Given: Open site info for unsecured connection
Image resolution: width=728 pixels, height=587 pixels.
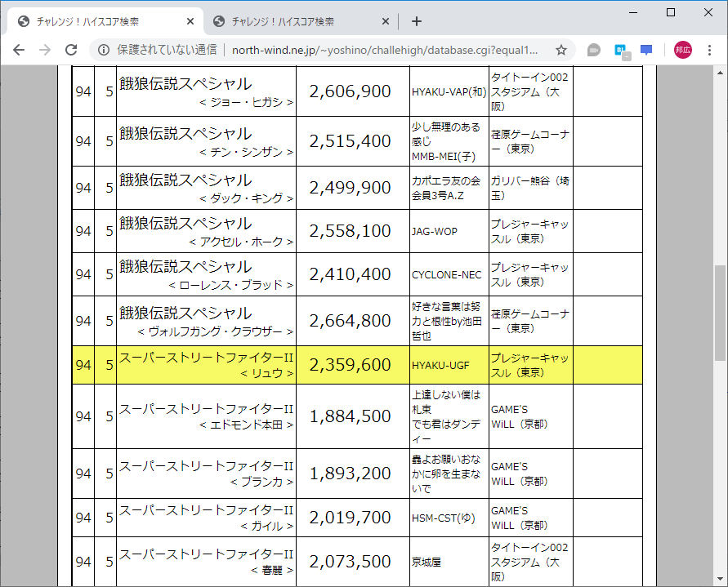Looking at the screenshot, I should click(104, 50).
